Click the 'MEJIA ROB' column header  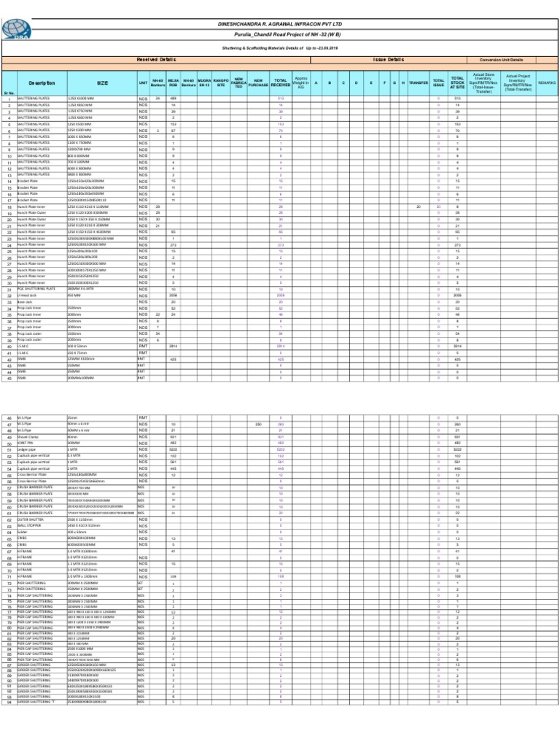pyautogui.click(x=174, y=83)
